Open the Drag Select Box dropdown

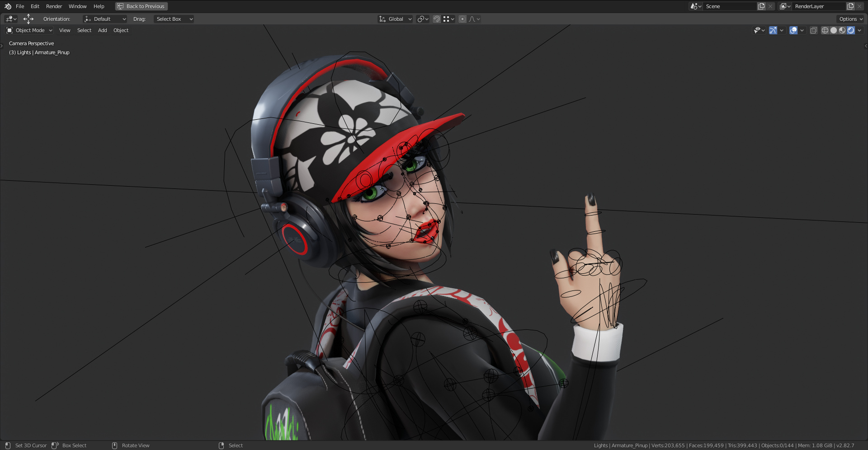(x=174, y=19)
